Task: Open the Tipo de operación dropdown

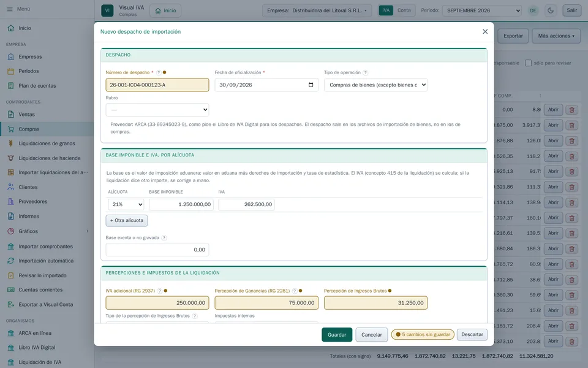Action: coord(375,85)
